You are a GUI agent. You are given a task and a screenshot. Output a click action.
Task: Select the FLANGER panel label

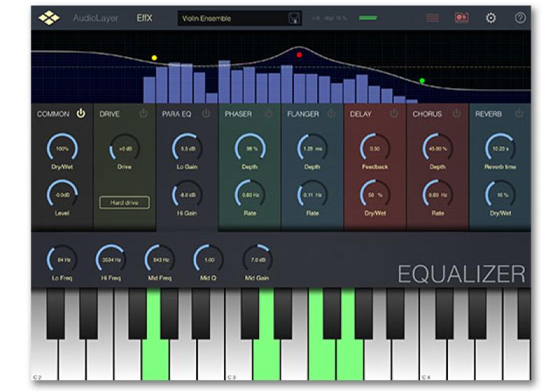tap(303, 114)
